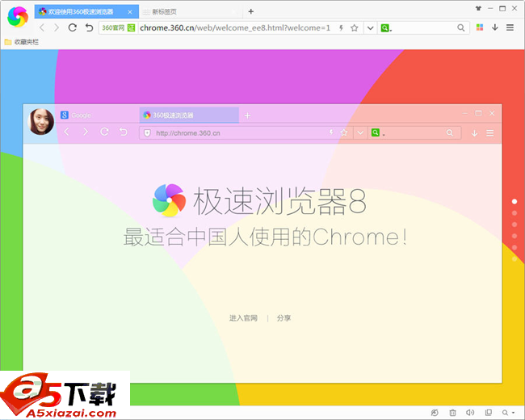Select the third page indicator dot
This screenshot has height=420, width=525.
click(514, 225)
